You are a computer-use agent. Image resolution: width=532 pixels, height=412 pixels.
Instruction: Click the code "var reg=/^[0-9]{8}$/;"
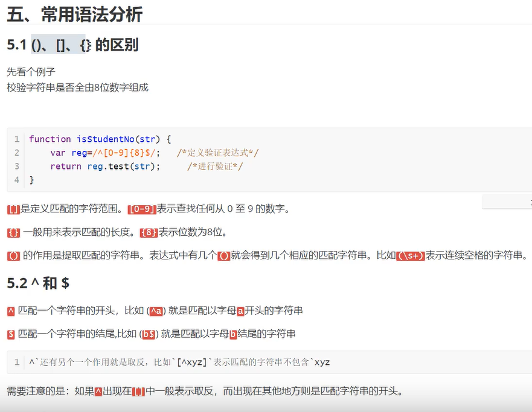pyautogui.click(x=105, y=153)
